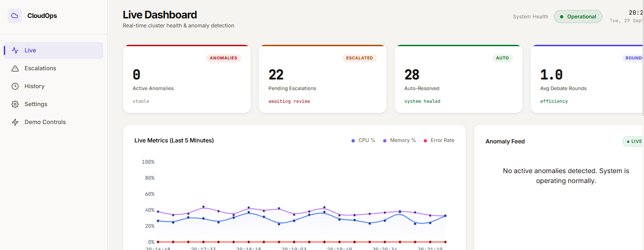Open the Live menu item

pos(53,50)
